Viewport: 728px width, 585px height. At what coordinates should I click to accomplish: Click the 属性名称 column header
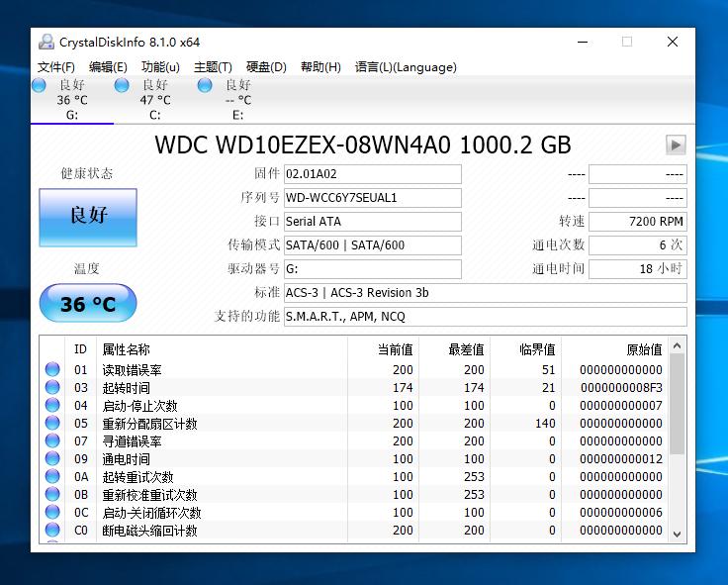pyautogui.click(x=222, y=349)
